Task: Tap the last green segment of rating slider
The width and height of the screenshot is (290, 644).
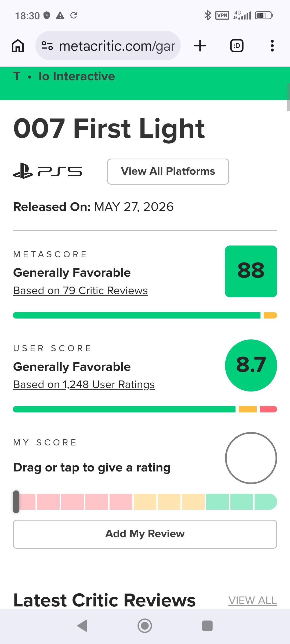Action: click(x=266, y=502)
